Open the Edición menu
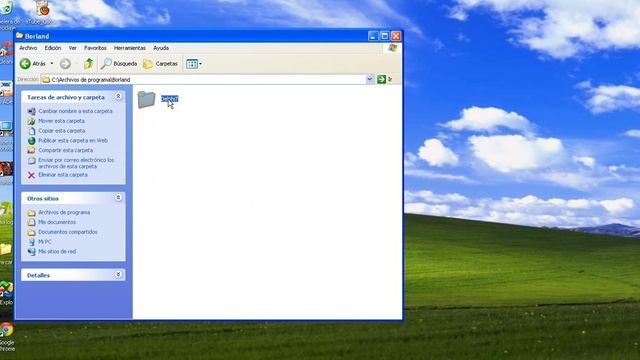Screen dimensions: 640x360 (53, 48)
